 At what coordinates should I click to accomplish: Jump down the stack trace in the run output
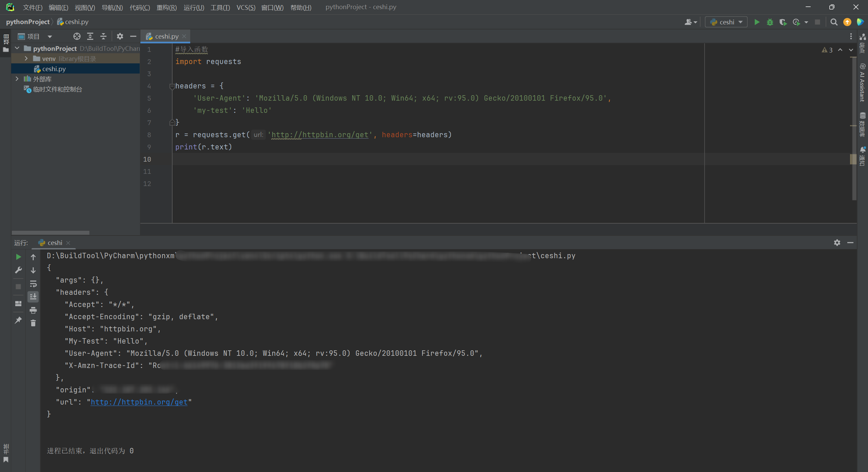[x=33, y=270]
